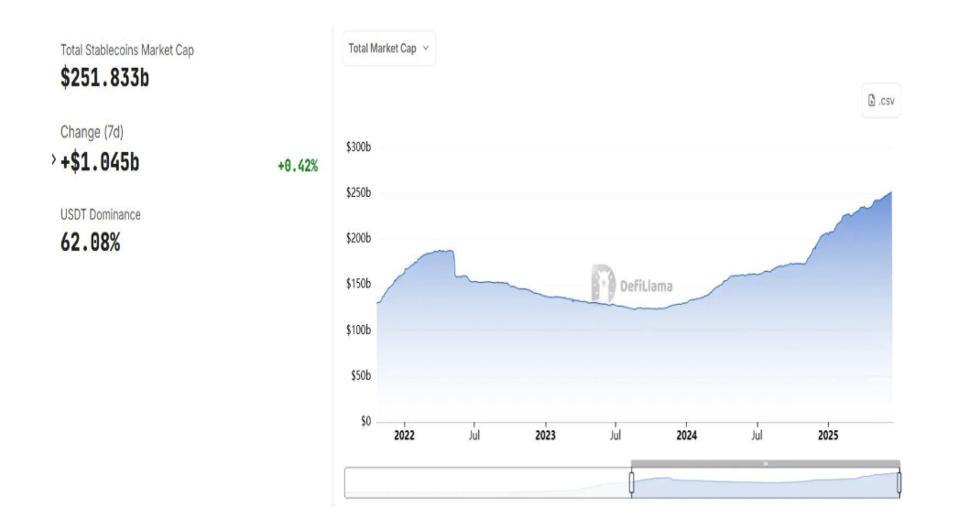Click the green +0.42% change label

[298, 166]
